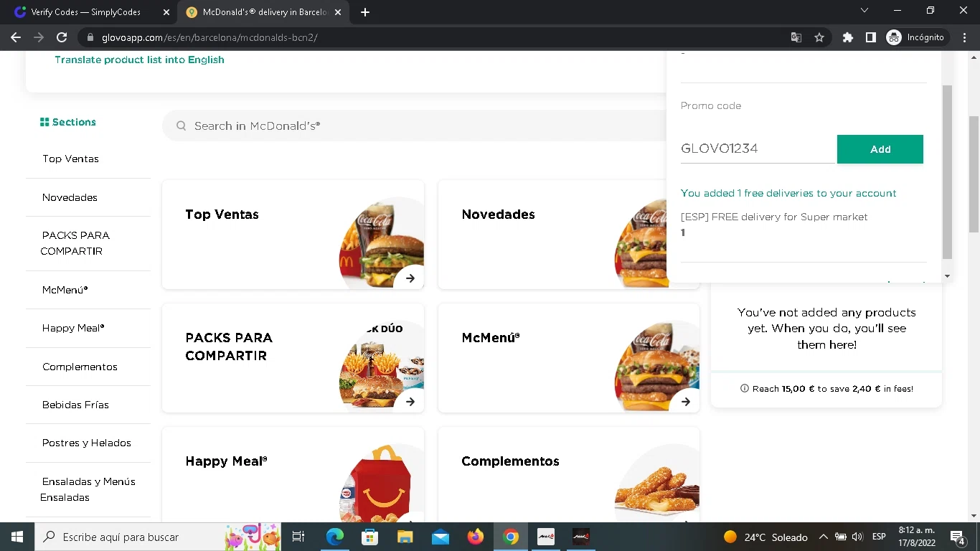This screenshot has width=980, height=551.
Task: Launch Microsoft Edge from taskbar
Action: (335, 537)
